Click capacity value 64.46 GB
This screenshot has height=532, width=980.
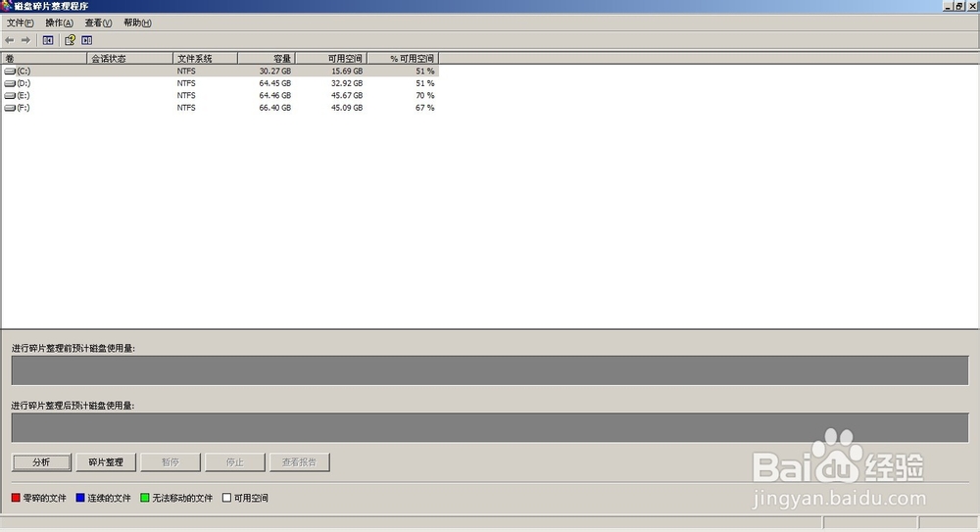click(x=275, y=96)
